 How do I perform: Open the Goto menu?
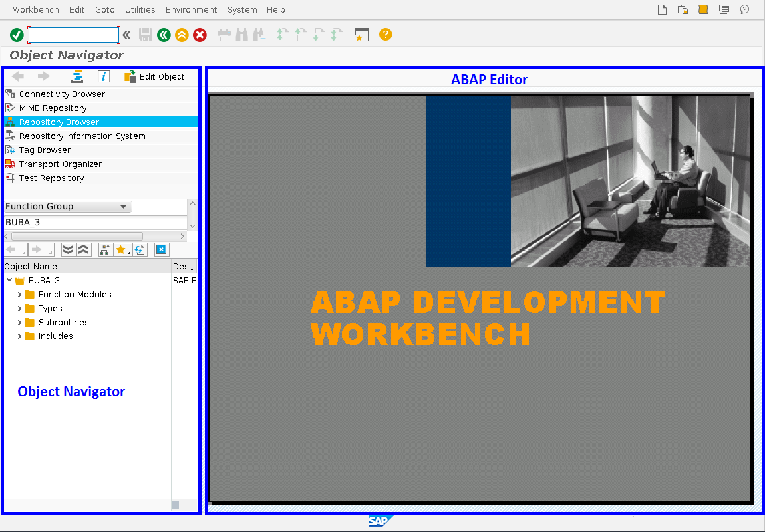click(x=105, y=10)
